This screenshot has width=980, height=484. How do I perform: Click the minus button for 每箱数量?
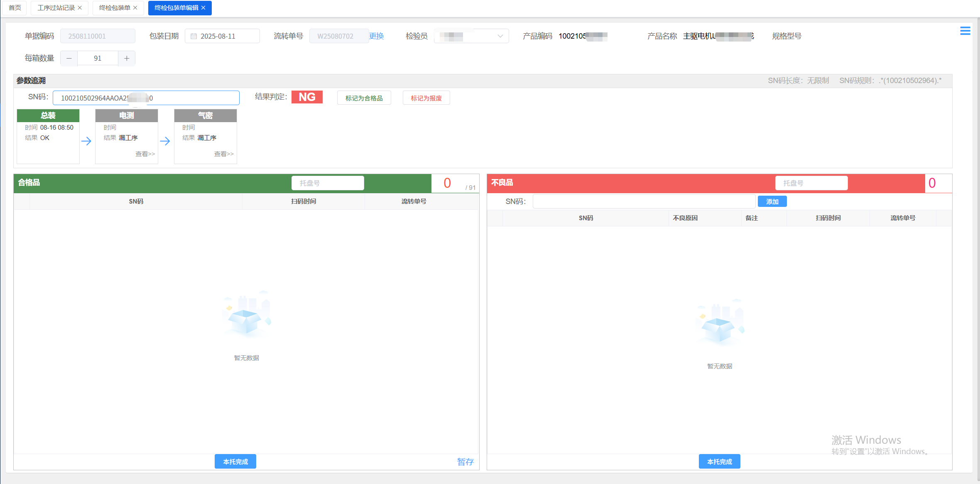point(69,58)
